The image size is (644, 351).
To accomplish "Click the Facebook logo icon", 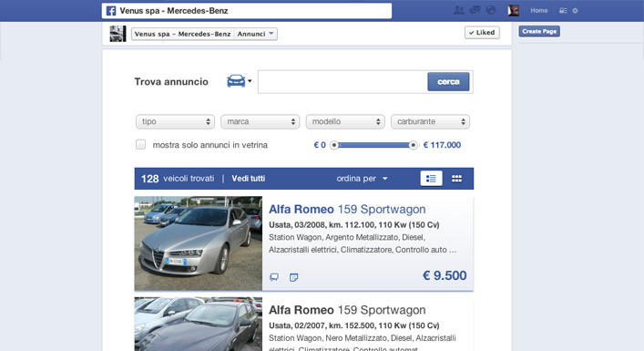I will pos(111,11).
